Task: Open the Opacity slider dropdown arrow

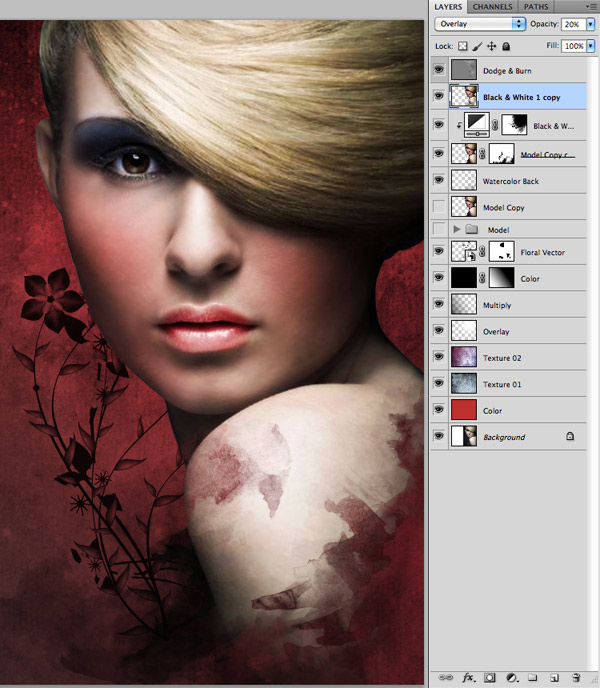Action: [x=590, y=23]
